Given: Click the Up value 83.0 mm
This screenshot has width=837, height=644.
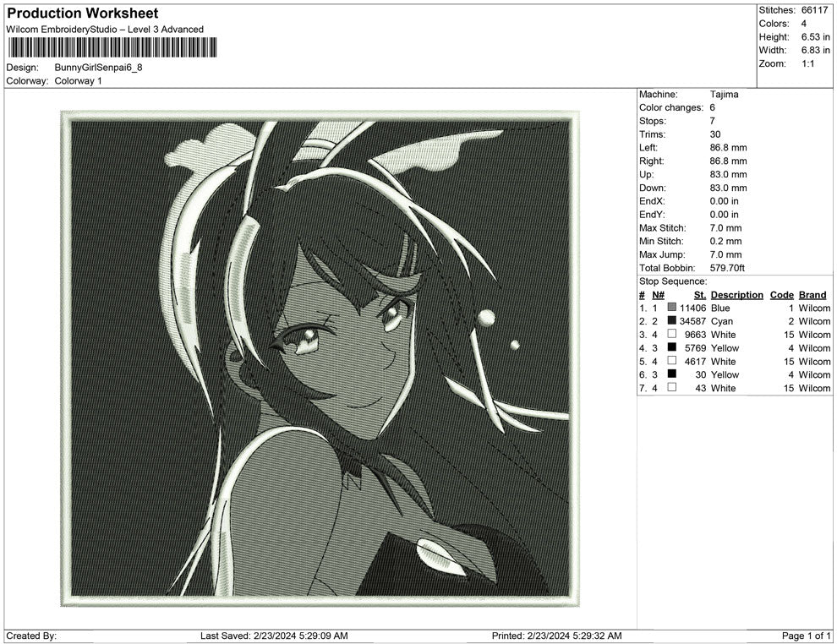Looking at the screenshot, I should point(729,174).
